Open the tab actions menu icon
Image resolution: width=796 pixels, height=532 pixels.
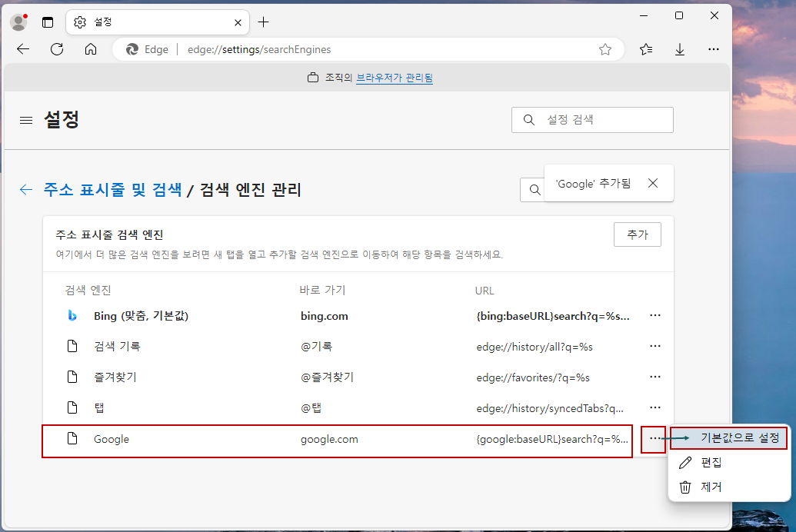click(48, 22)
